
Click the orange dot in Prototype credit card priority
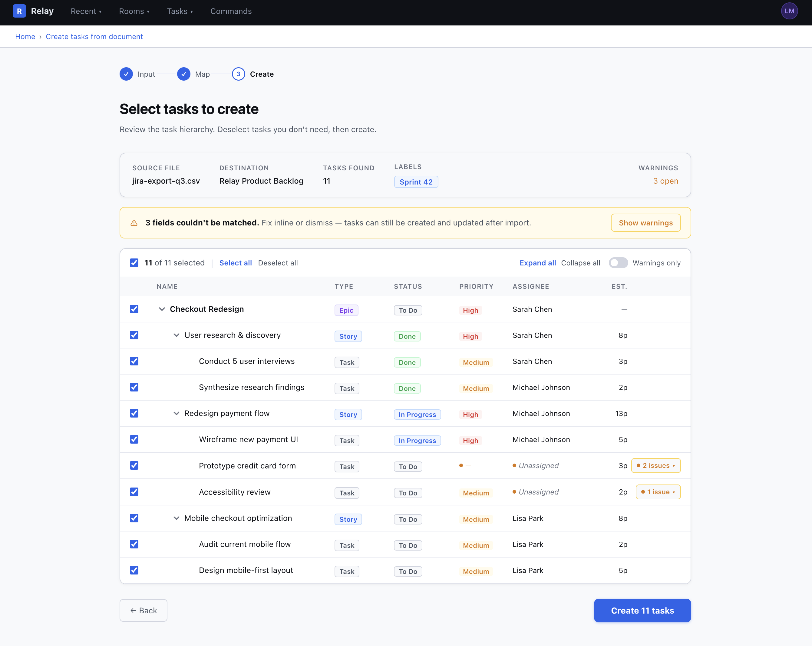coord(462,466)
